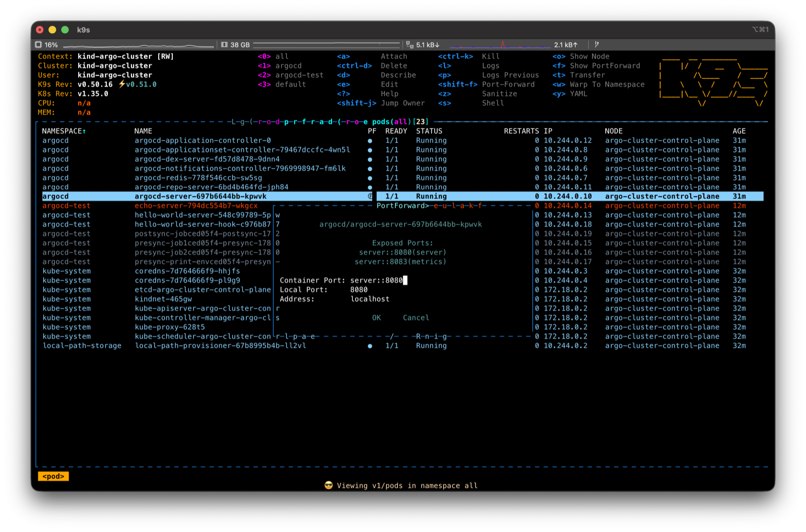The image size is (806, 532).
Task: Select pod etcd-argo-cluster-control-plane
Action: pyautogui.click(x=203, y=289)
